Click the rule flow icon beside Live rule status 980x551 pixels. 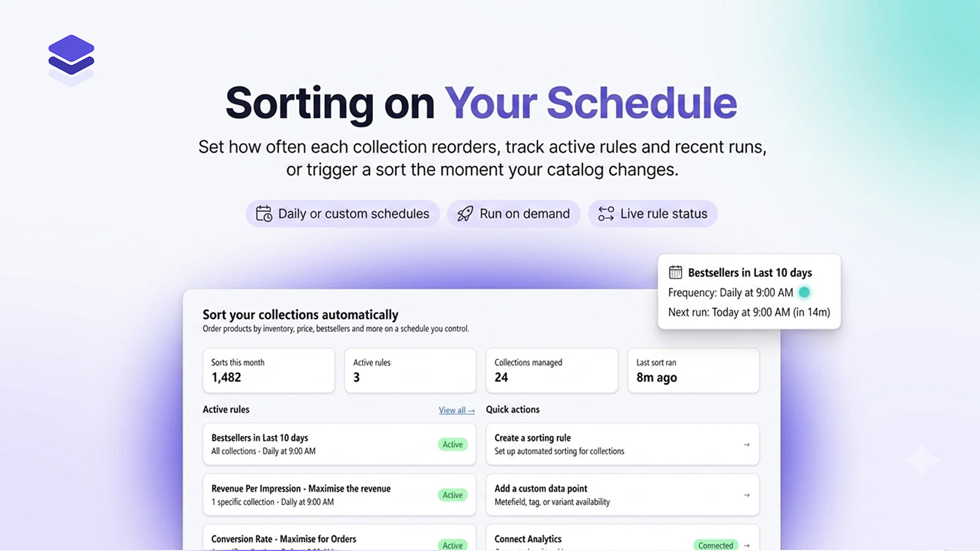click(x=606, y=214)
